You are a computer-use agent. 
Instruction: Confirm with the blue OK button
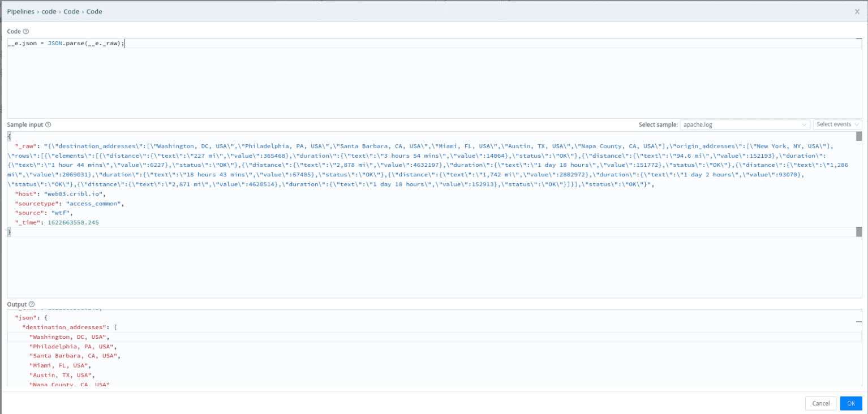coord(850,403)
